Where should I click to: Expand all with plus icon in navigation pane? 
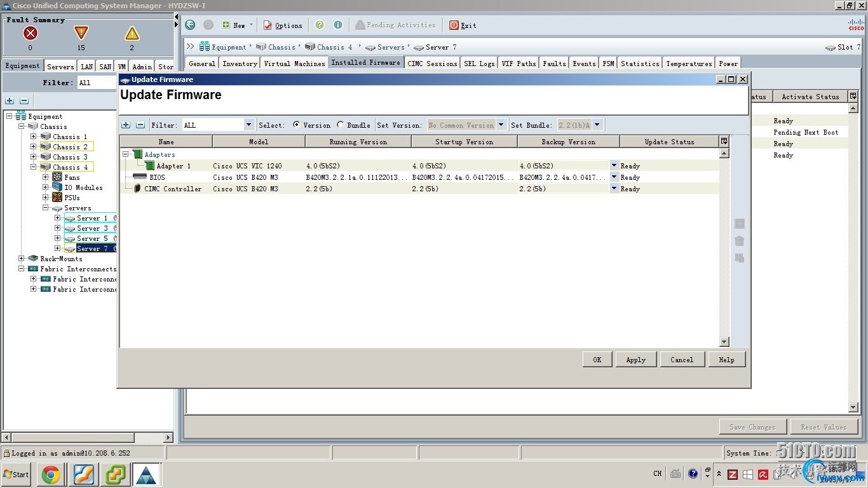[x=10, y=100]
